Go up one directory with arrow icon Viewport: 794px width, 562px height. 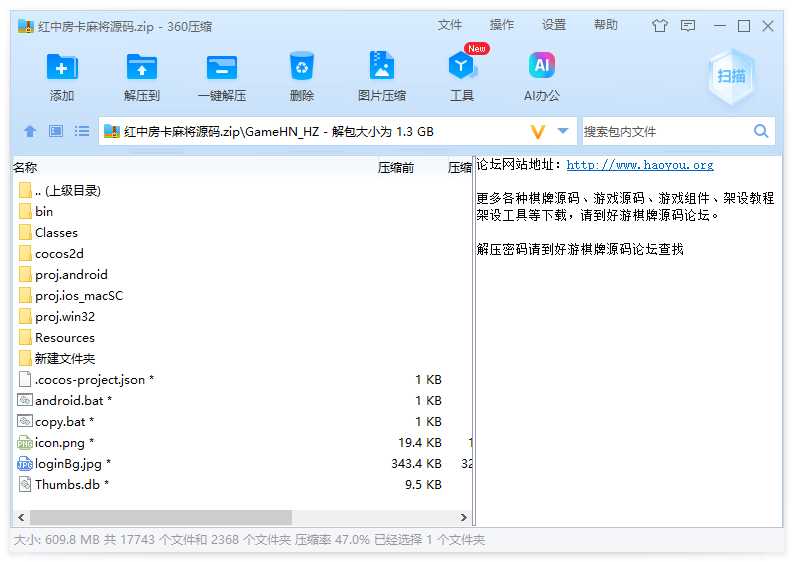coord(30,132)
